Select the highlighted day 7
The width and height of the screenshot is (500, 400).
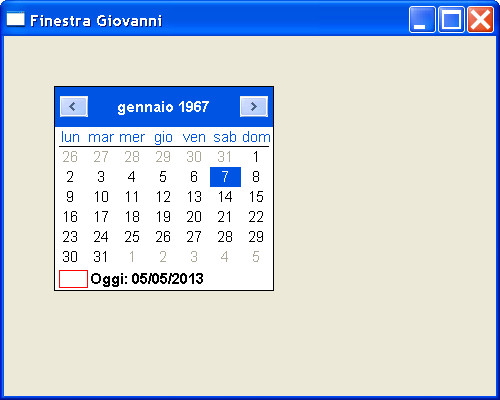coord(225,177)
